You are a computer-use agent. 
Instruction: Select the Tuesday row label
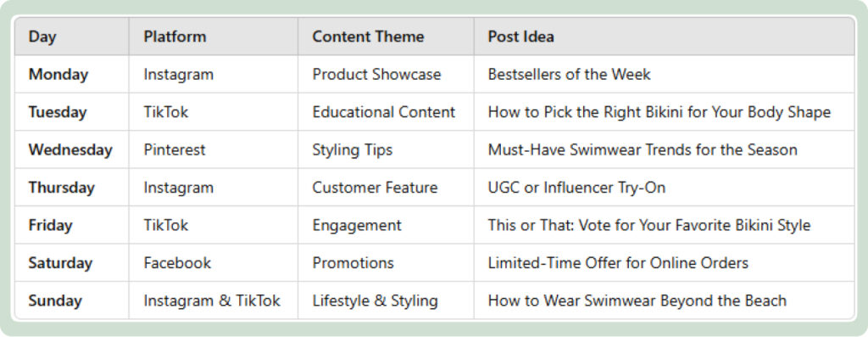tap(58, 112)
